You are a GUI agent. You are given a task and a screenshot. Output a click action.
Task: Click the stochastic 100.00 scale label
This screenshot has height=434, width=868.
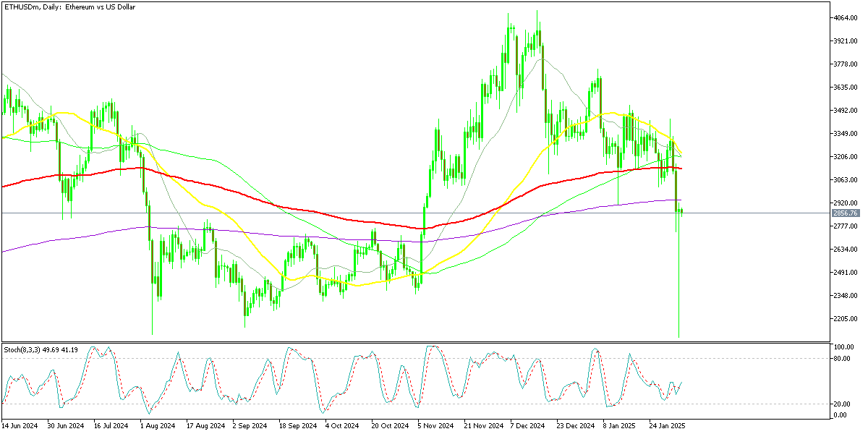pos(846,348)
